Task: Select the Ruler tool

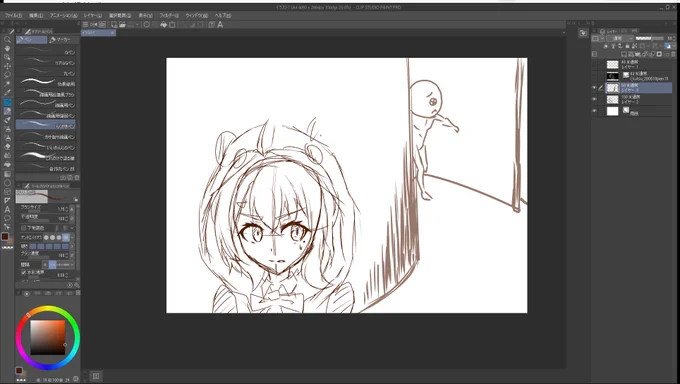Action: coord(7,200)
